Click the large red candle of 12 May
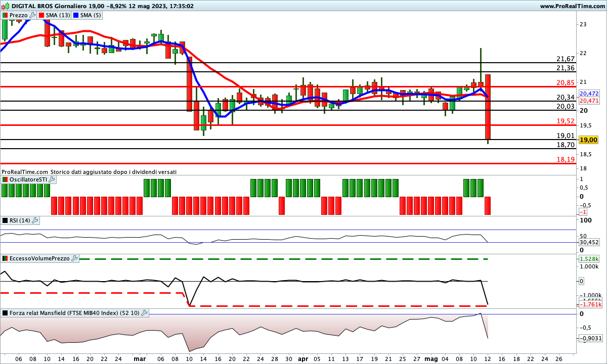 pyautogui.click(x=488, y=107)
